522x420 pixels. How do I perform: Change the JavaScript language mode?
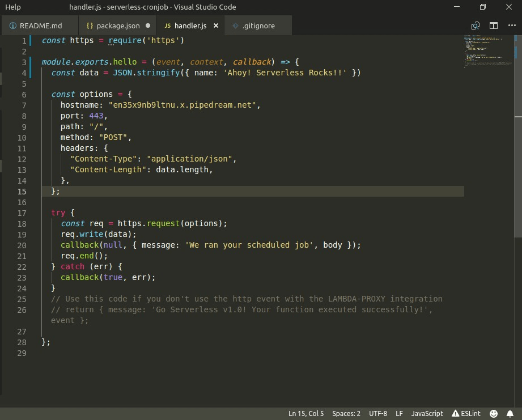pyautogui.click(x=427, y=413)
